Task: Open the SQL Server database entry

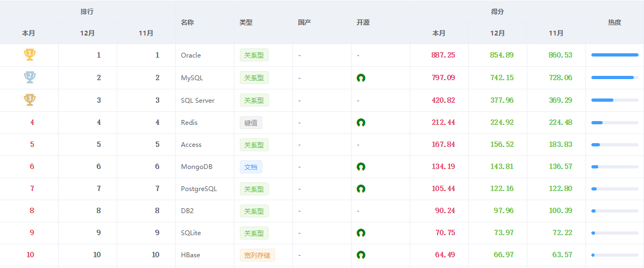Action: pyautogui.click(x=197, y=100)
